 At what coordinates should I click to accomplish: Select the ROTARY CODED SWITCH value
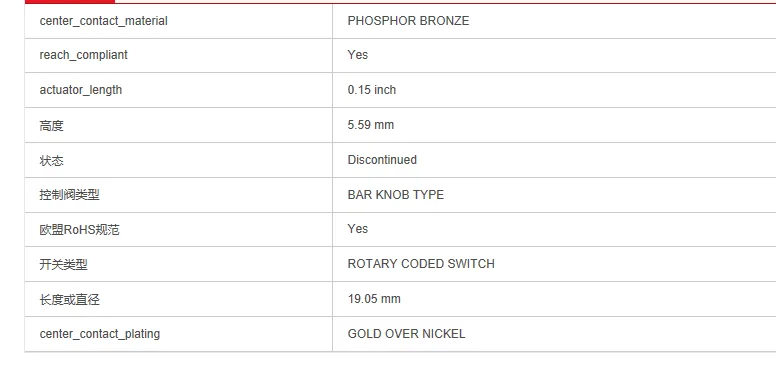coord(421,264)
